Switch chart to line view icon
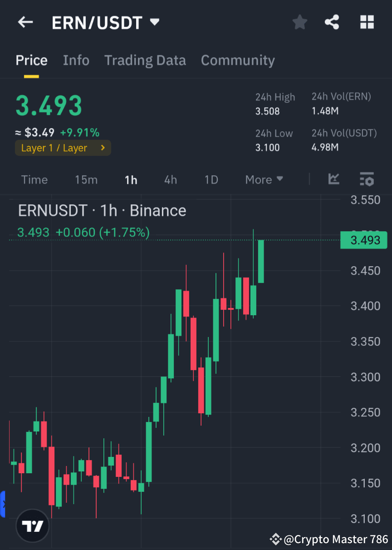The height and width of the screenshot is (550, 392). [334, 179]
